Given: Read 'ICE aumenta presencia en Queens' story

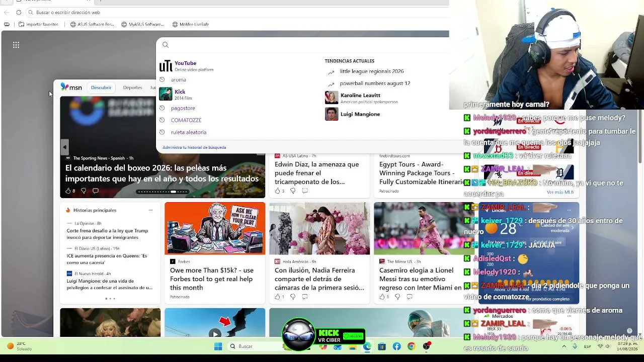Looking at the screenshot, I should pos(107,259).
